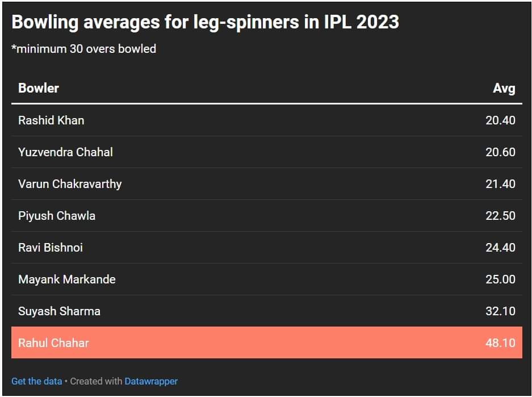
Task: Click the minimum 30 overs subtitle note
Action: click(x=84, y=49)
